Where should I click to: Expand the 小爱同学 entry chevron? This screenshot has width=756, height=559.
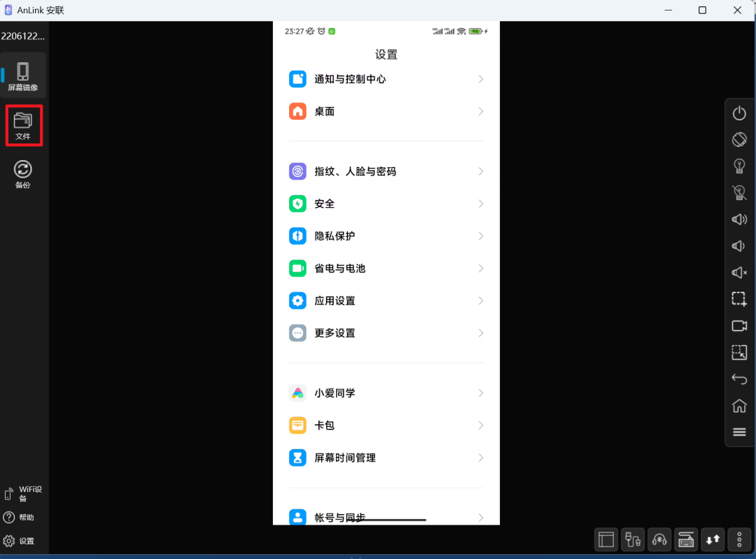tap(481, 392)
